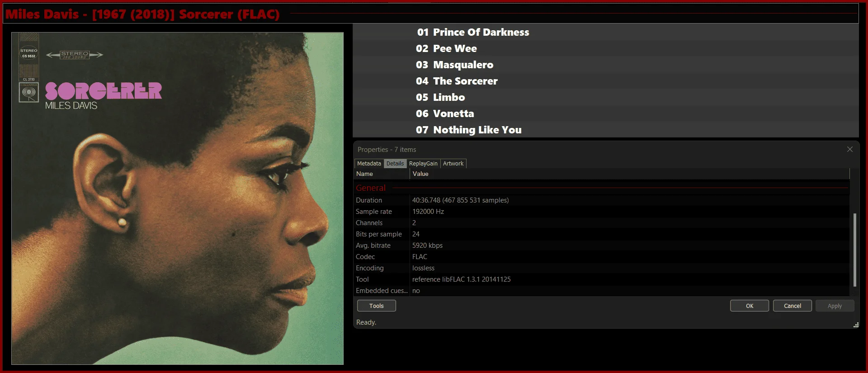The width and height of the screenshot is (868, 373).
Task: Click the Duration row label
Action: click(x=369, y=200)
